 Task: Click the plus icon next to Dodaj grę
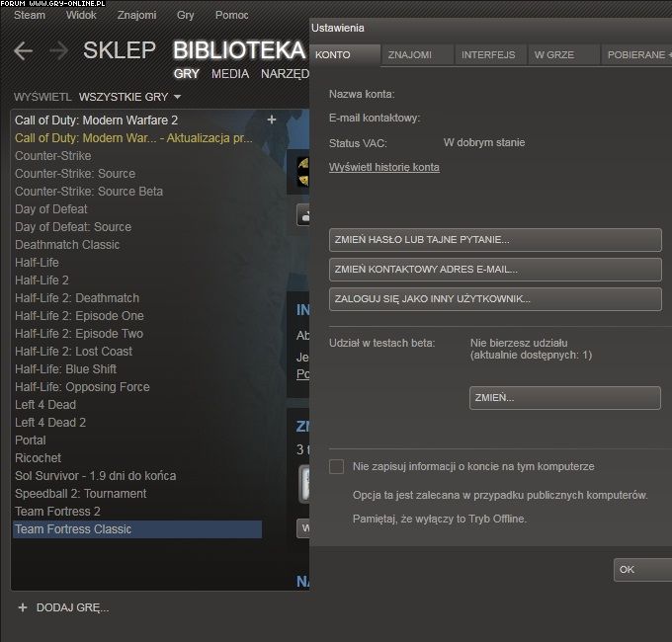pos(23,607)
